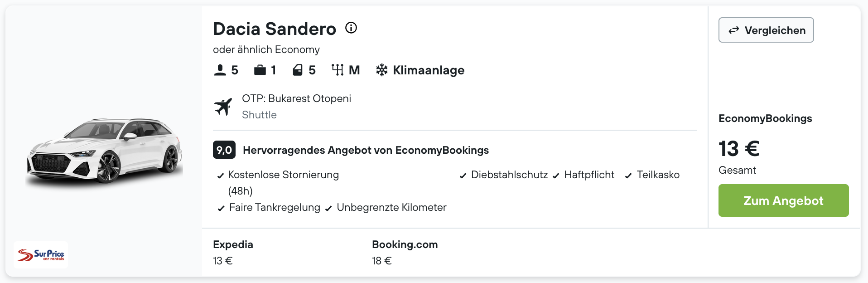Click the passenger seats icon

point(220,70)
